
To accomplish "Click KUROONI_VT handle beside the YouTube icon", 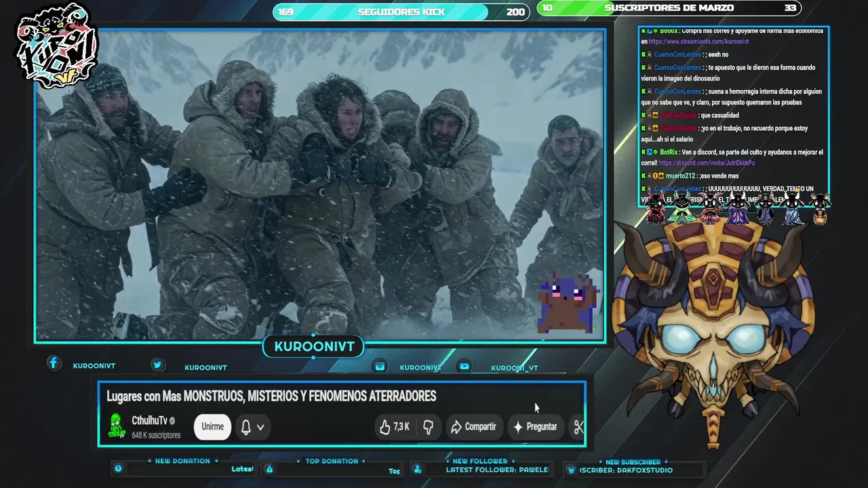I will 515,368.
